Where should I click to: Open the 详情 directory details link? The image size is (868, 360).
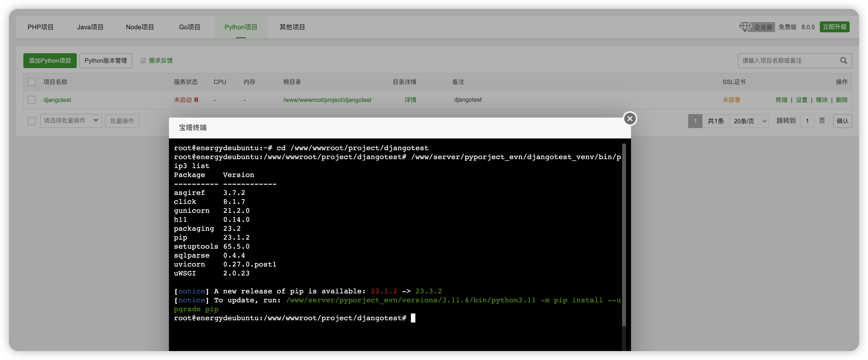pos(410,100)
